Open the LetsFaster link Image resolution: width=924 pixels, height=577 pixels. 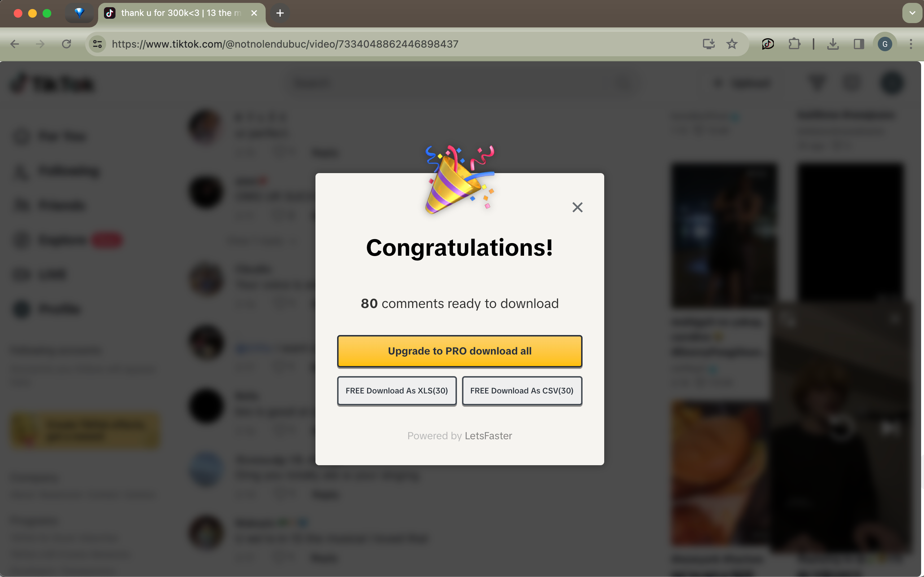pos(488,436)
